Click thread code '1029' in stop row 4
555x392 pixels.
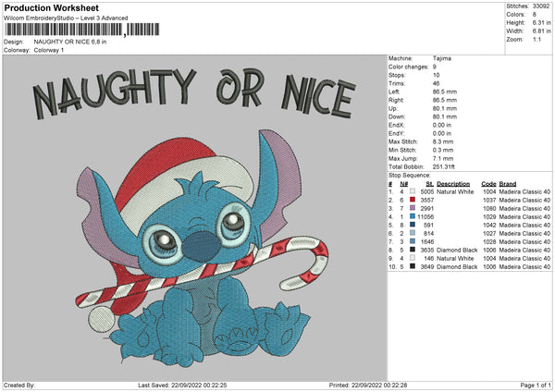(489, 217)
